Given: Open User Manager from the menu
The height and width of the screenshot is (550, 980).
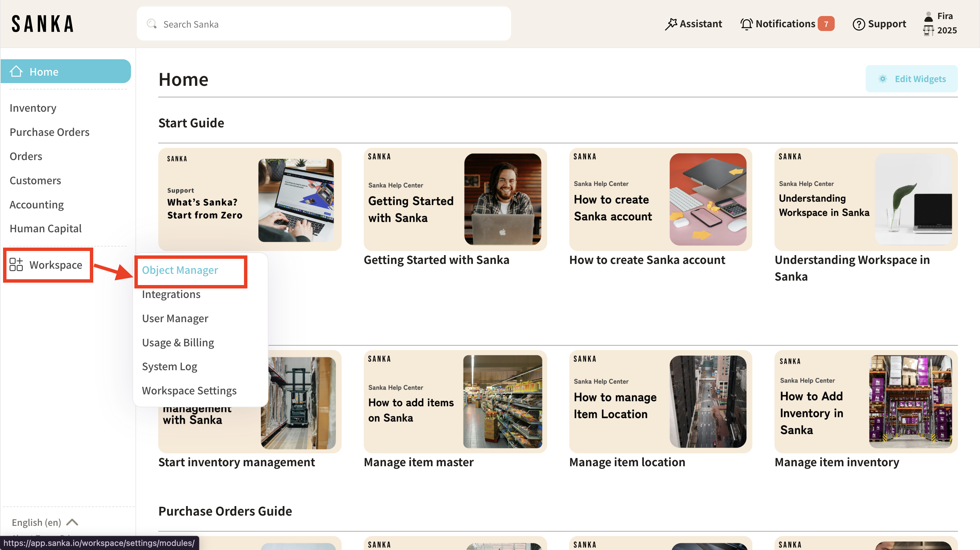Looking at the screenshot, I should pos(175,318).
